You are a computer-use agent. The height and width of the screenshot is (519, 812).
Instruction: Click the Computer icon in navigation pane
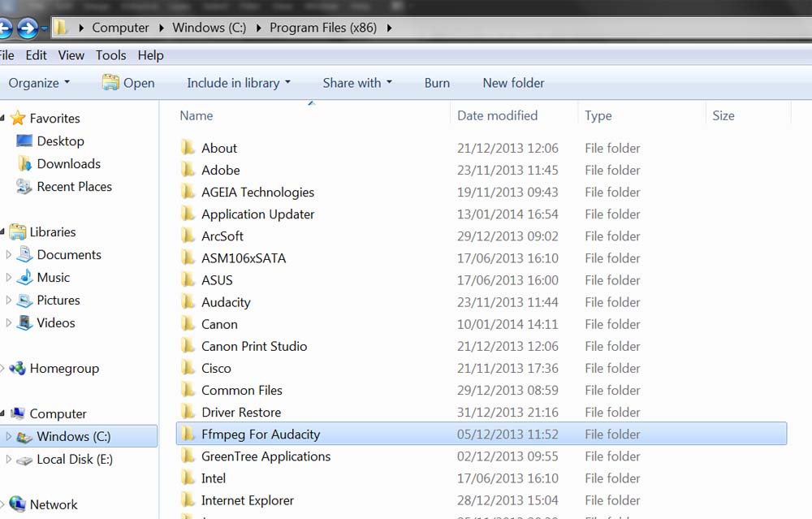[18, 413]
